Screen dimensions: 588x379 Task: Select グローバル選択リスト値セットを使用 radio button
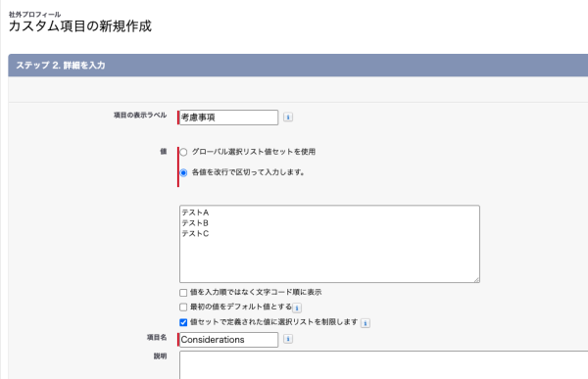183,152
